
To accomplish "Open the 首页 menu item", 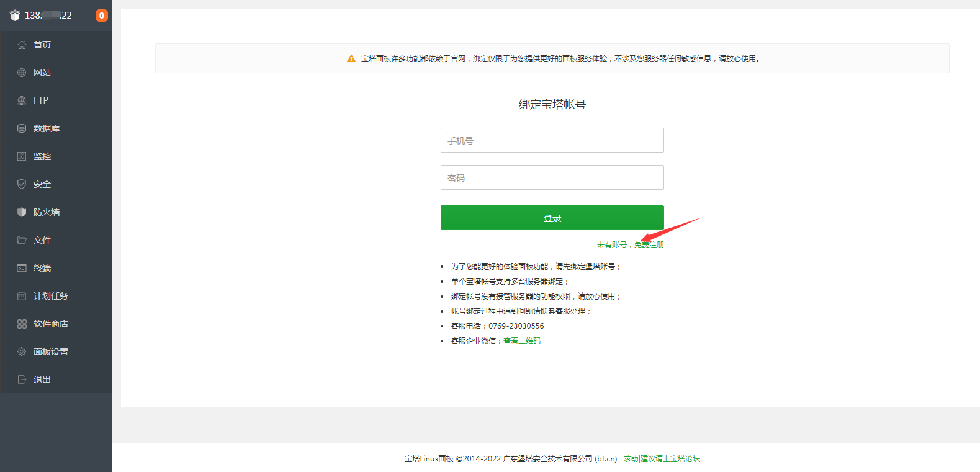I will [x=56, y=45].
